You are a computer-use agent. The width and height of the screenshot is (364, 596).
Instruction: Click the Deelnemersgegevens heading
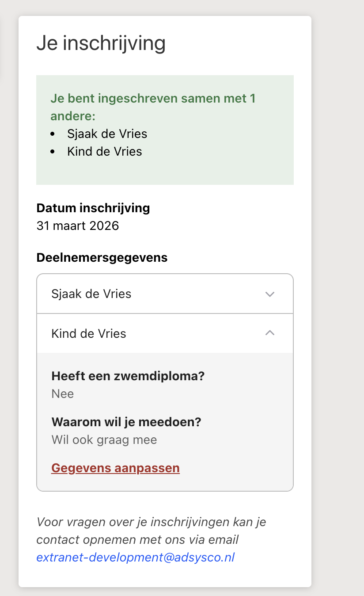click(x=102, y=257)
